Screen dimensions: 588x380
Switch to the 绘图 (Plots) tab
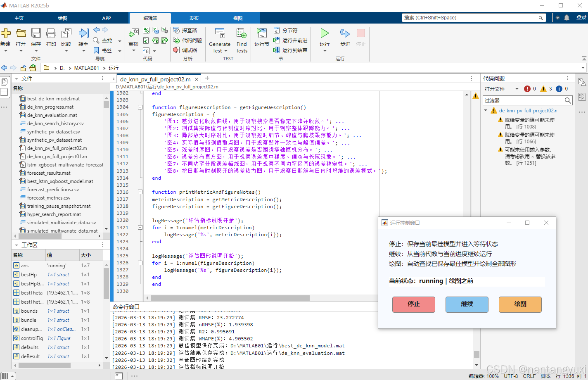[63, 18]
